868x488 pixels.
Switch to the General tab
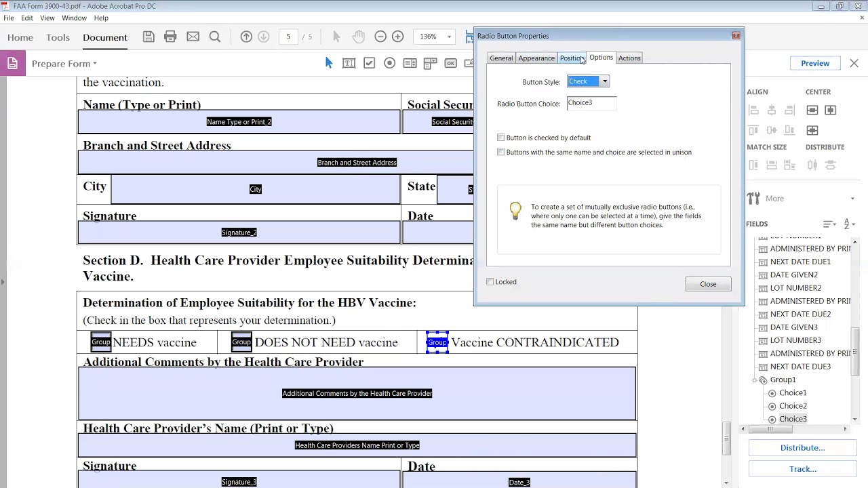pos(501,58)
